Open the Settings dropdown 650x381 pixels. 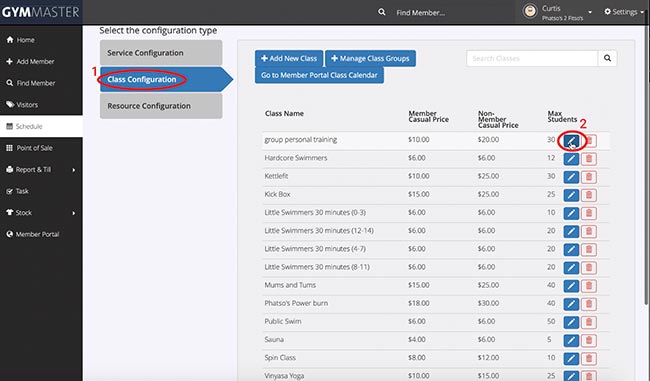click(x=624, y=12)
